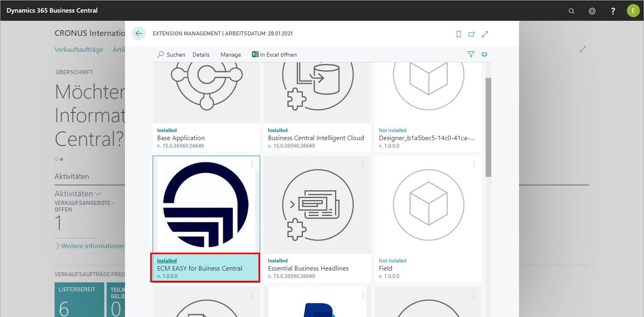Click the vertical scrollbar of extension list
The height and width of the screenshot is (317, 644).
pyautogui.click(x=488, y=127)
